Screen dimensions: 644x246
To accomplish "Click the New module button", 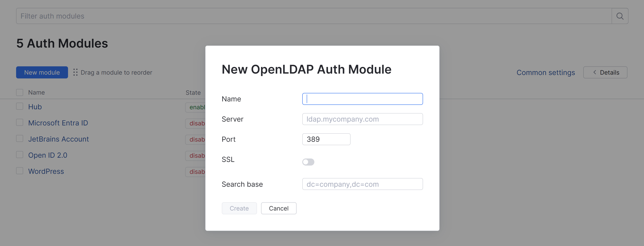I will tap(42, 72).
